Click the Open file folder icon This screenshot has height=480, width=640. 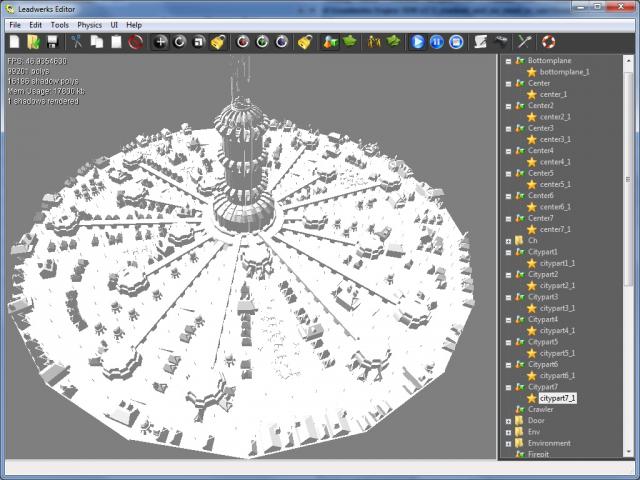(x=33, y=42)
